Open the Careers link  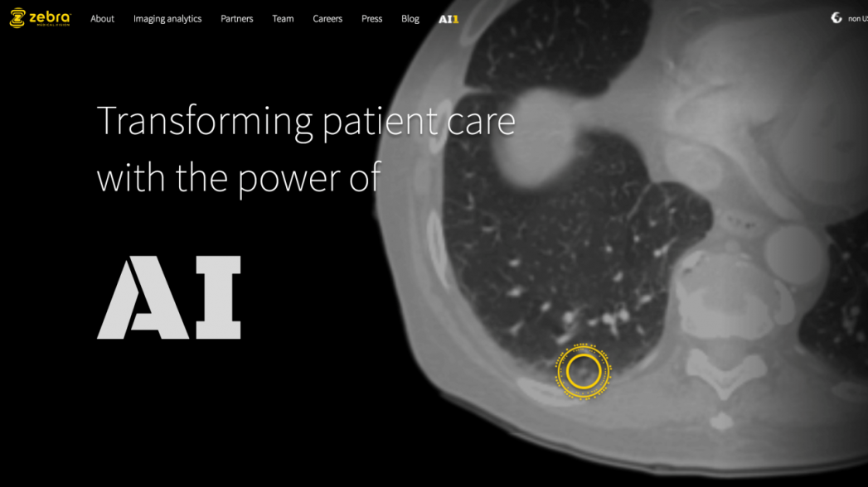tap(327, 19)
